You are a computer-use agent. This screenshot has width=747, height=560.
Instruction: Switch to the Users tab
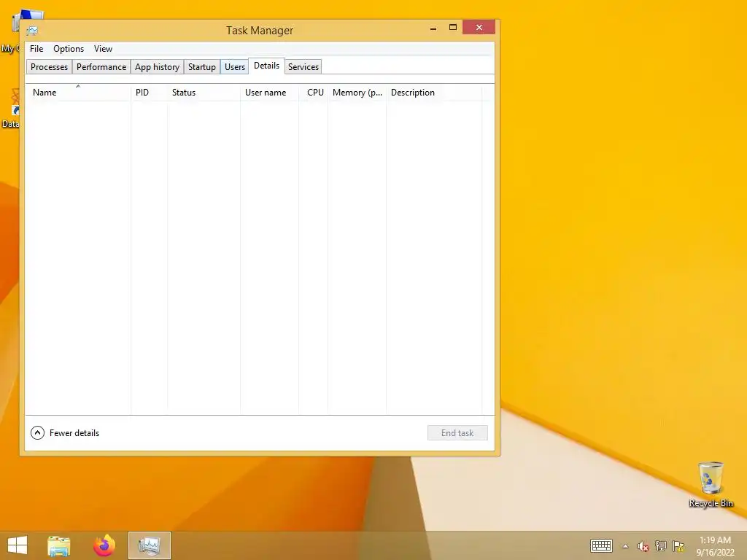click(234, 67)
